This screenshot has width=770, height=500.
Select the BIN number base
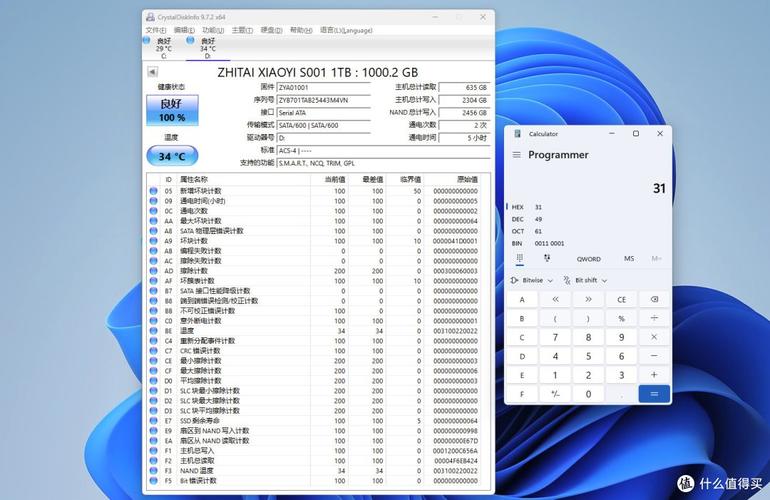(x=518, y=243)
